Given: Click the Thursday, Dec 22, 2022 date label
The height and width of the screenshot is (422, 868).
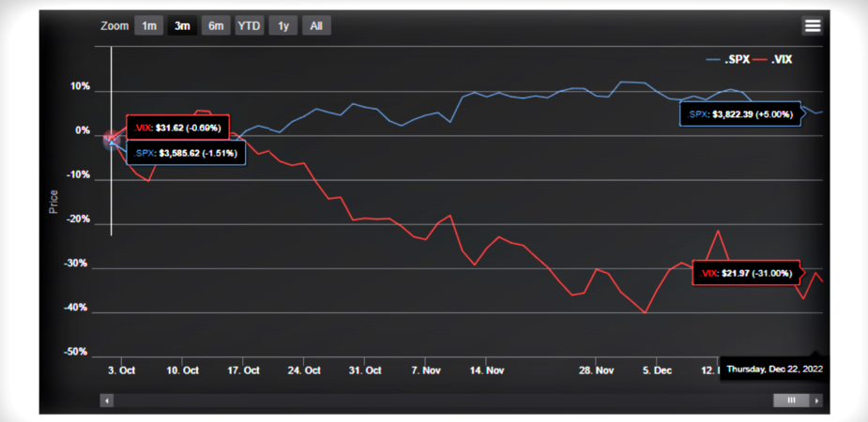Looking at the screenshot, I should coord(774,369).
